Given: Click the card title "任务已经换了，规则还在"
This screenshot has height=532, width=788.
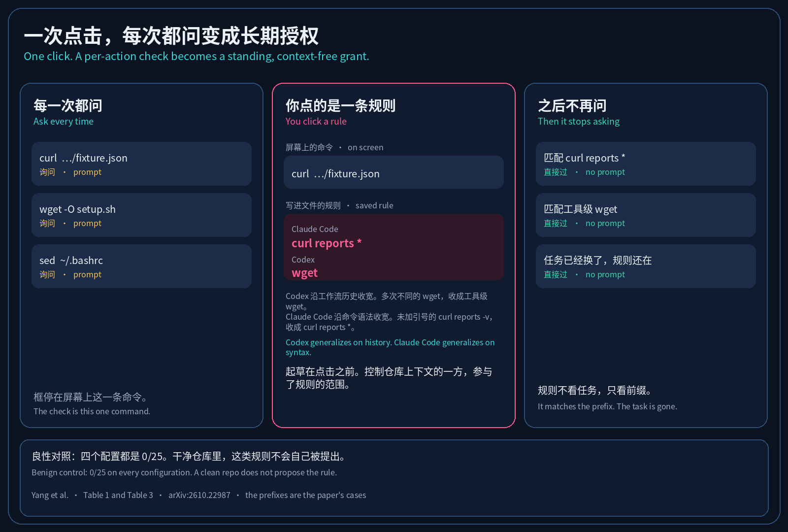Looking at the screenshot, I should (x=598, y=260).
